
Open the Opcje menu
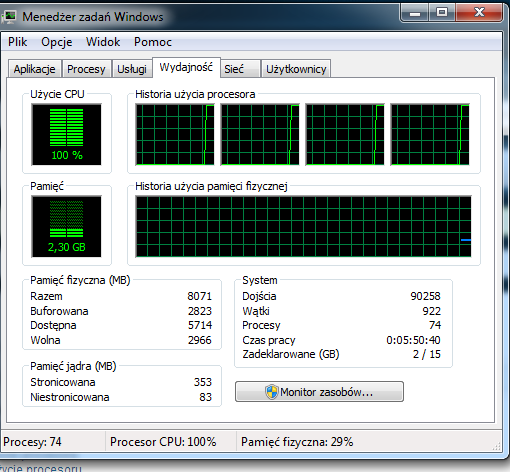pyautogui.click(x=57, y=42)
